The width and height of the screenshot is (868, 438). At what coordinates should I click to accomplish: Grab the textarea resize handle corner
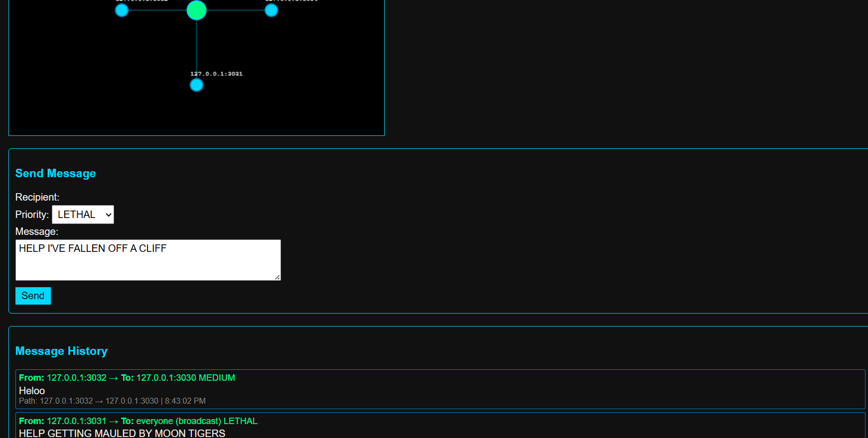[x=278, y=277]
